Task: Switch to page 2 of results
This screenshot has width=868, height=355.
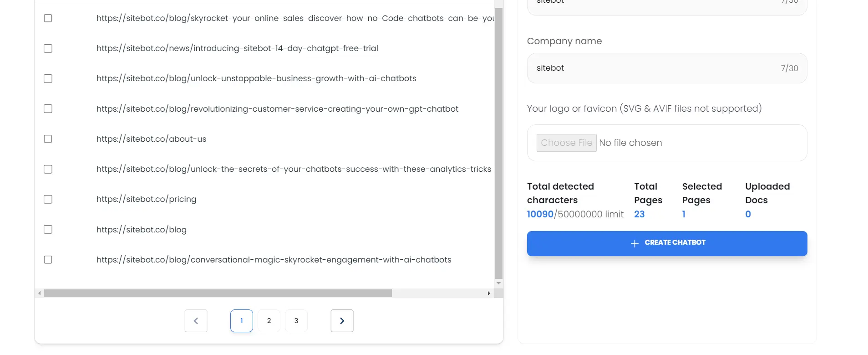Action: point(269,321)
